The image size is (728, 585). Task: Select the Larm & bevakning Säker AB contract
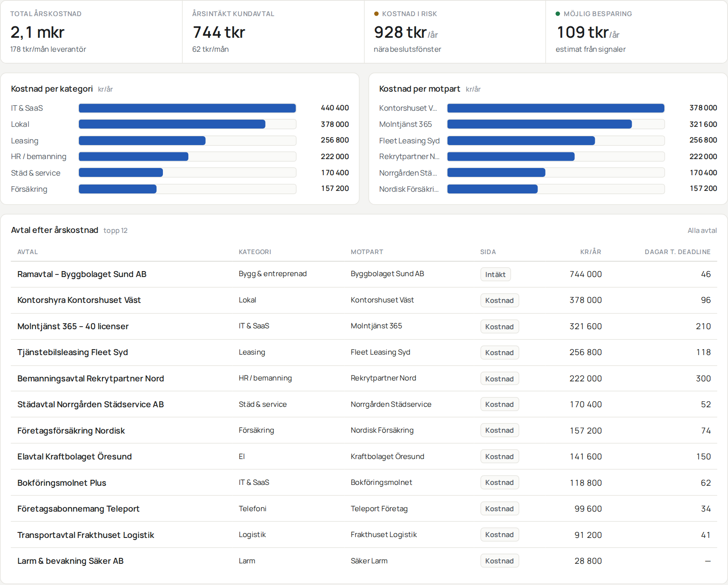70,561
